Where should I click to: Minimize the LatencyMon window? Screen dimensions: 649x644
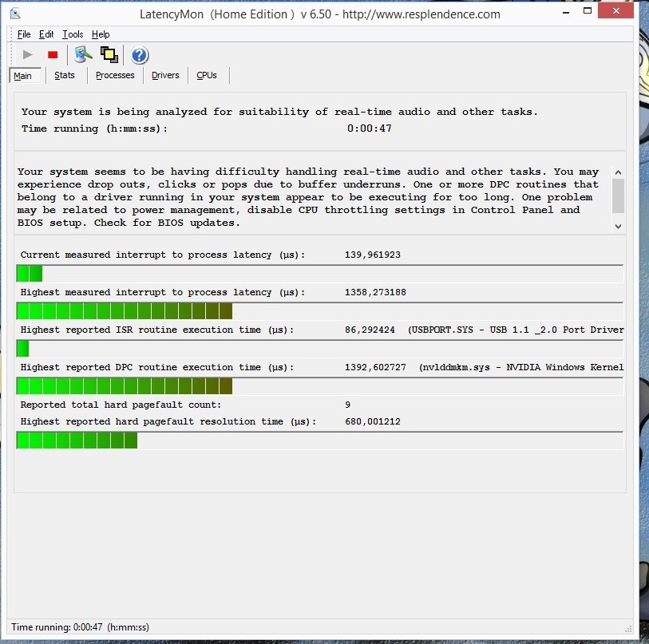click(566, 12)
